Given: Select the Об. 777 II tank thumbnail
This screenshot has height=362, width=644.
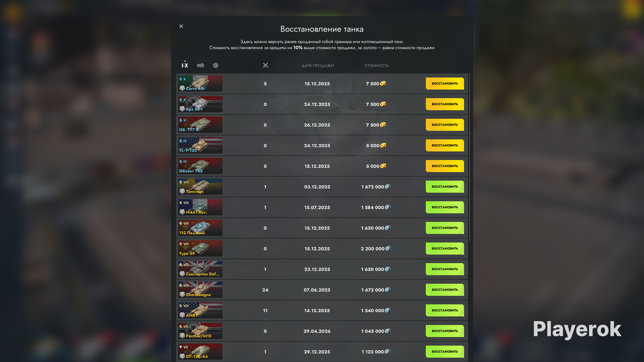Looking at the screenshot, I should coord(200,125).
